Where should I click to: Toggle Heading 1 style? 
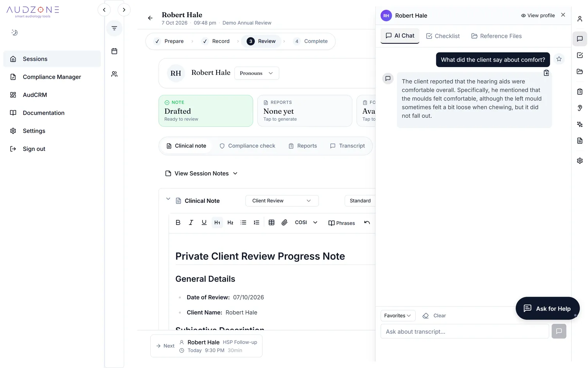(217, 223)
